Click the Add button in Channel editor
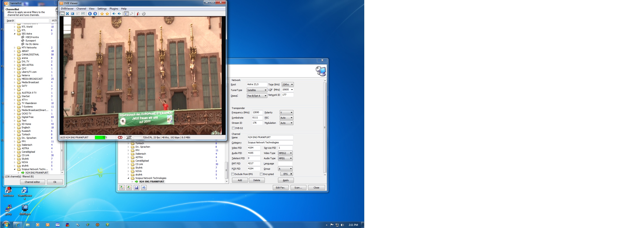Image resolution: width=644 pixels, height=228 pixels. click(x=240, y=180)
